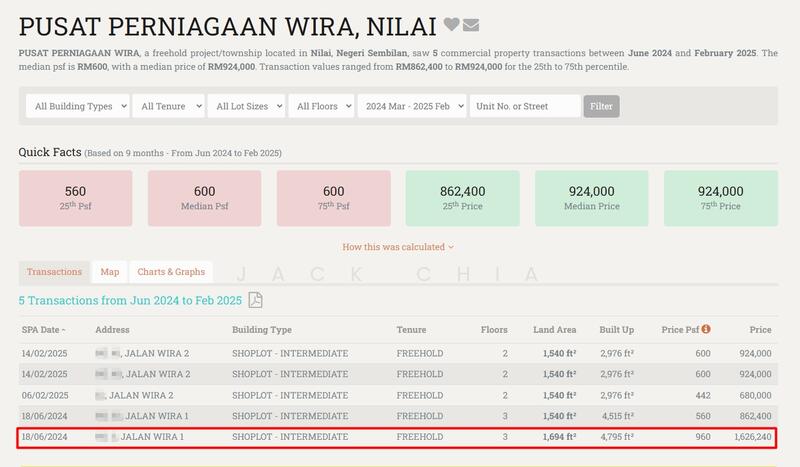This screenshot has height=467, width=800.
Task: Expand 'How this was calculated' link
Action: 398,246
